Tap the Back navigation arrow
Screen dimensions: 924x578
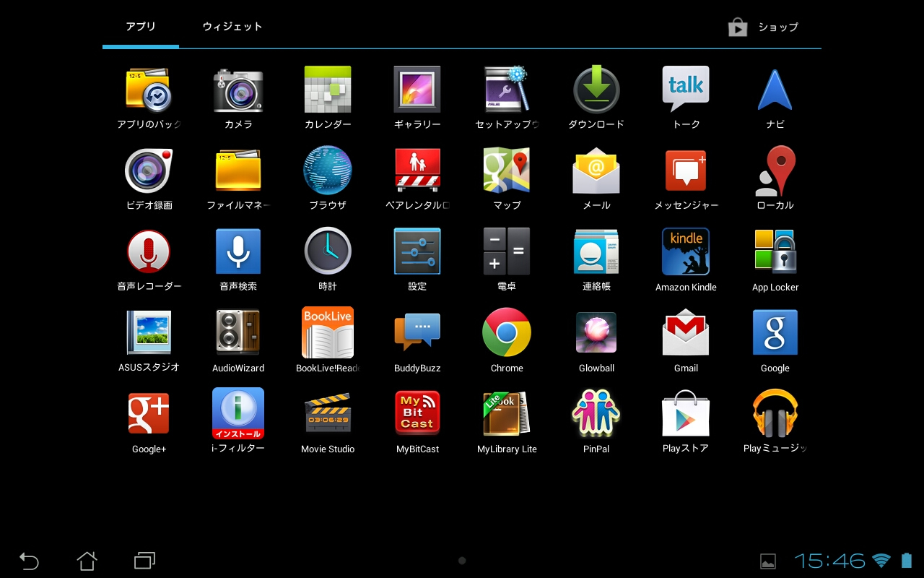(x=29, y=561)
